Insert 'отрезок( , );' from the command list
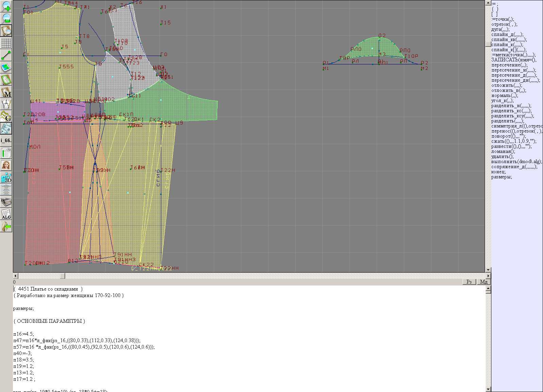This screenshot has height=392, width=543. pyautogui.click(x=504, y=24)
